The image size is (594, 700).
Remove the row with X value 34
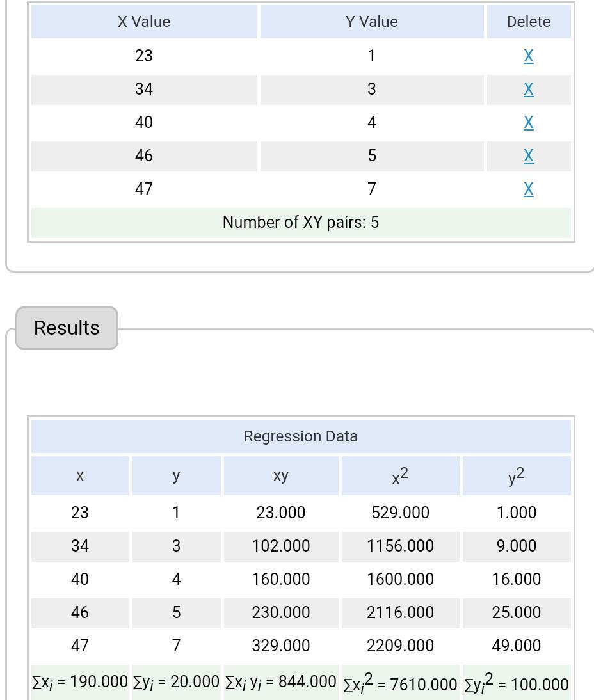click(x=528, y=90)
